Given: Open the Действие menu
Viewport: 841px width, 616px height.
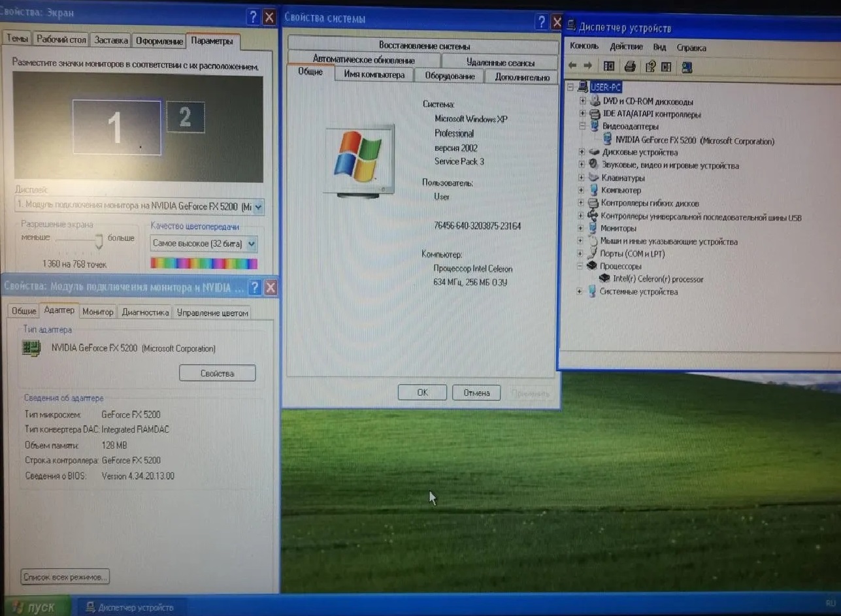Looking at the screenshot, I should (x=626, y=47).
